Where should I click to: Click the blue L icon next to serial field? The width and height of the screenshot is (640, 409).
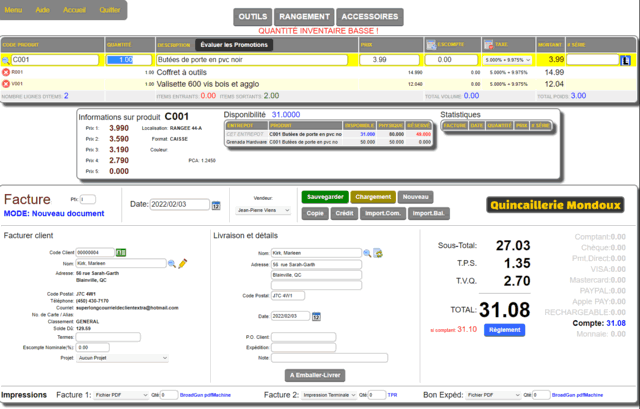coord(625,60)
